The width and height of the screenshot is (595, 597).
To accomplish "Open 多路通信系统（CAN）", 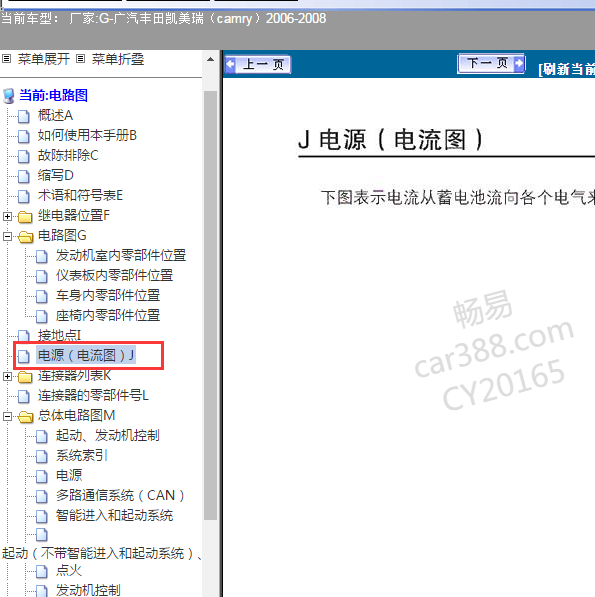I will [121, 495].
